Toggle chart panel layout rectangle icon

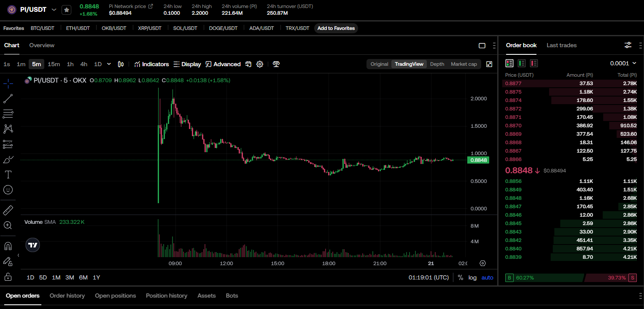482,46
